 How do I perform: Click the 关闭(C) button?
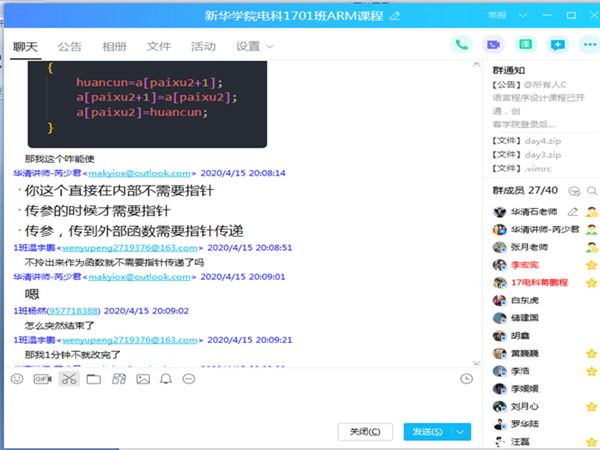(365, 432)
